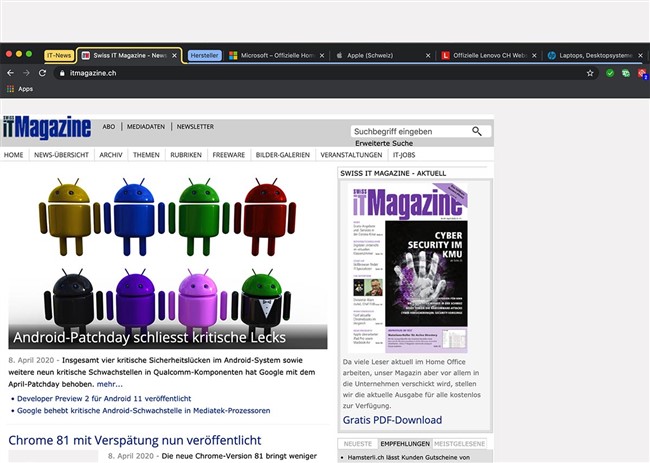The image size is (650, 463).
Task: Open the Apps grid shortcut in bookmarks bar
Action: click(x=19, y=89)
